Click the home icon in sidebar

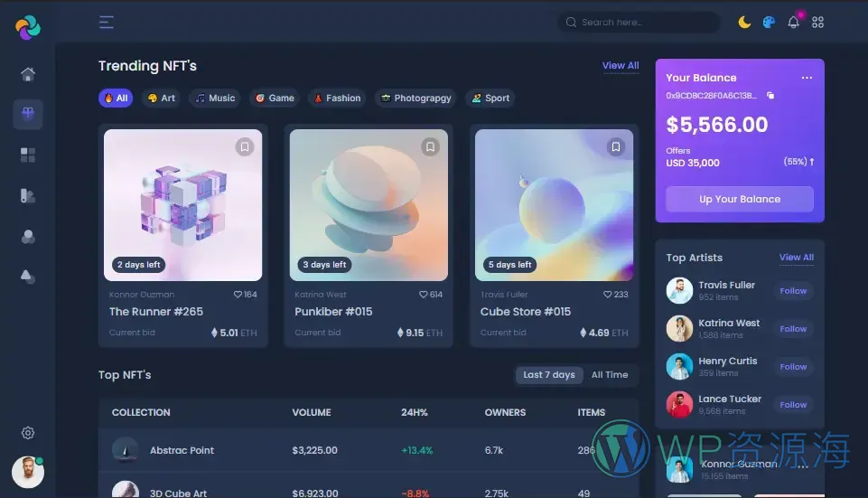tap(28, 74)
